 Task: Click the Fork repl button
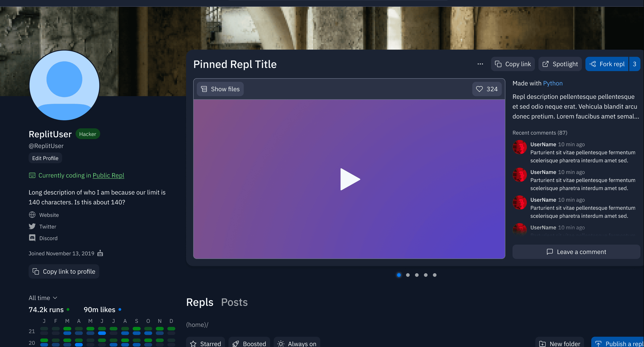point(607,64)
